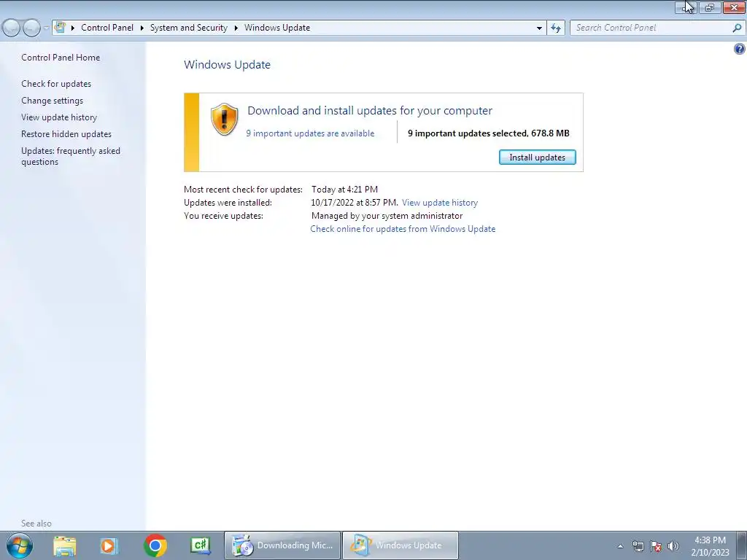Viewport: 747px width, 560px height.
Task: Expand arrow after System and Security
Action: point(236,28)
